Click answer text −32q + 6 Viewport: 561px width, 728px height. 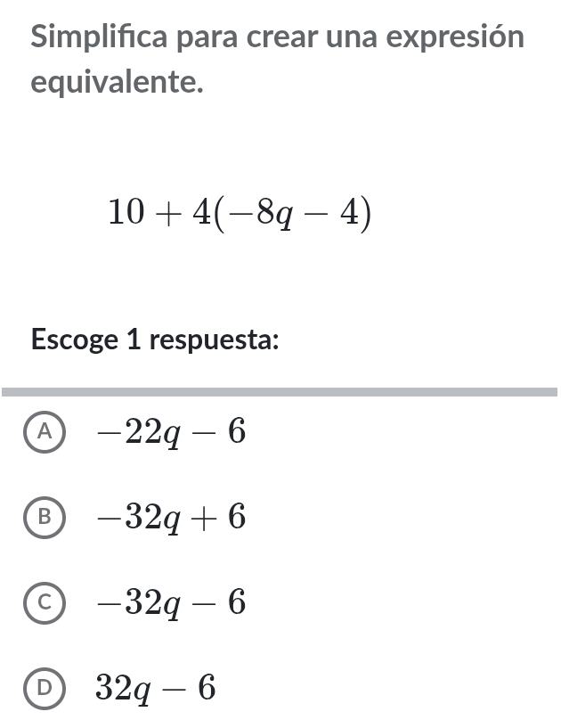point(172,518)
